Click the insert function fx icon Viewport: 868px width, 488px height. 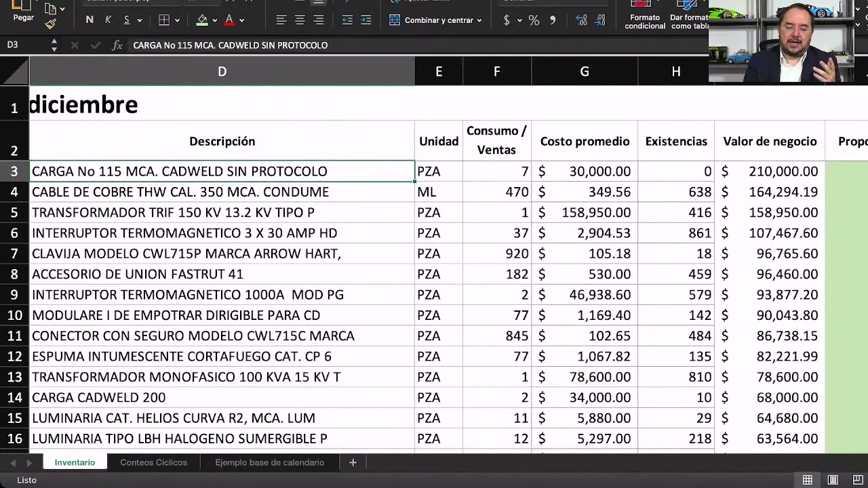point(117,45)
